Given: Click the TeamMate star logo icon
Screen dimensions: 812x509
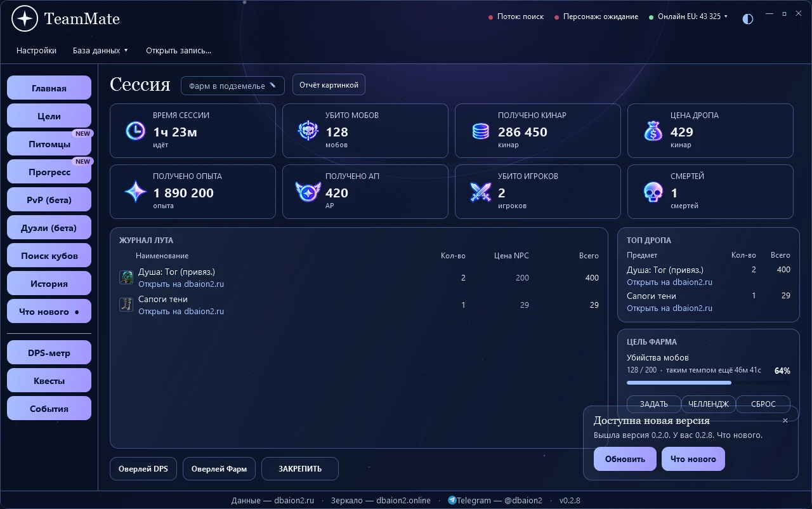Looking at the screenshot, I should click(x=25, y=18).
